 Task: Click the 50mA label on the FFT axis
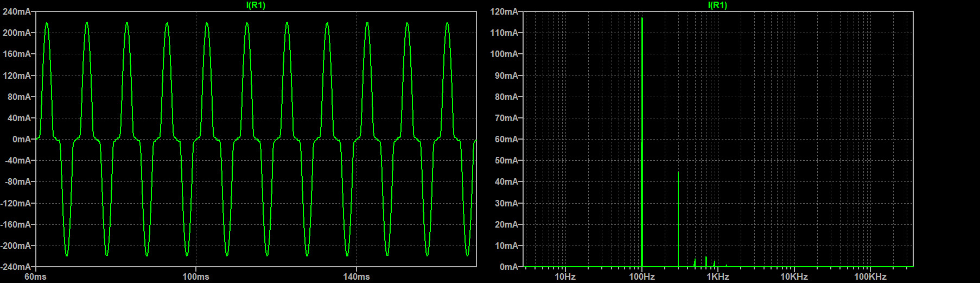(507, 160)
